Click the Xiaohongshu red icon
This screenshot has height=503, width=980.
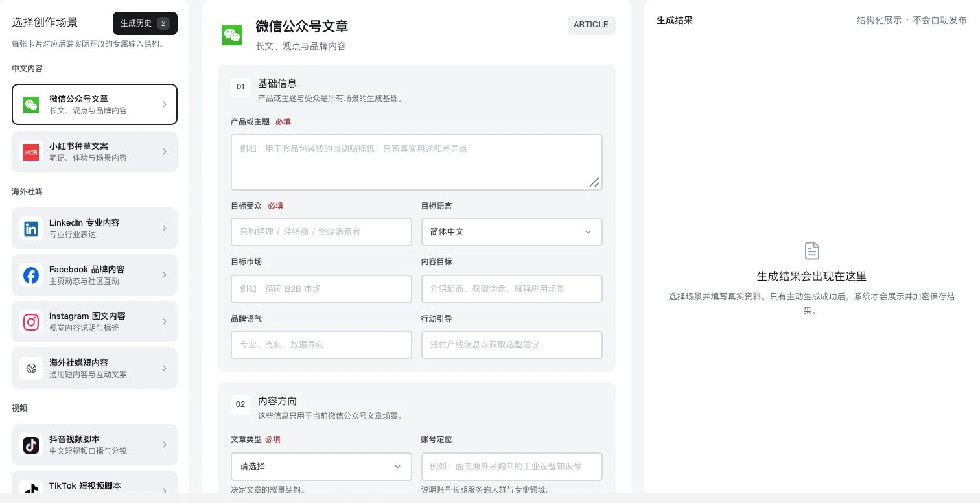click(x=31, y=152)
